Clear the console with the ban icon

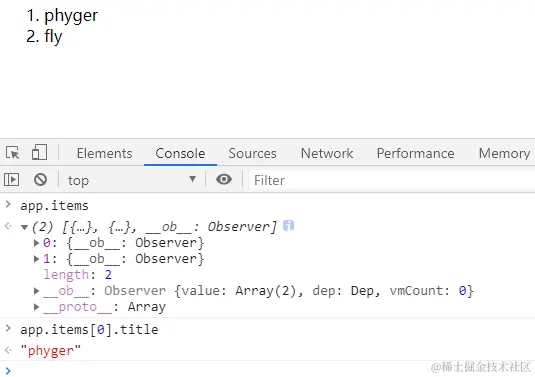coord(40,179)
